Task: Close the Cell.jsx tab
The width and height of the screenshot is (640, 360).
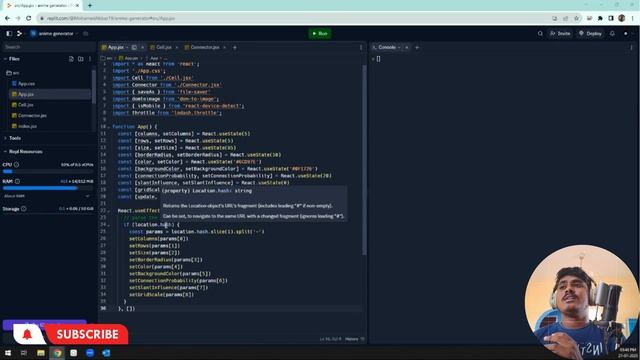Action: tap(176, 47)
